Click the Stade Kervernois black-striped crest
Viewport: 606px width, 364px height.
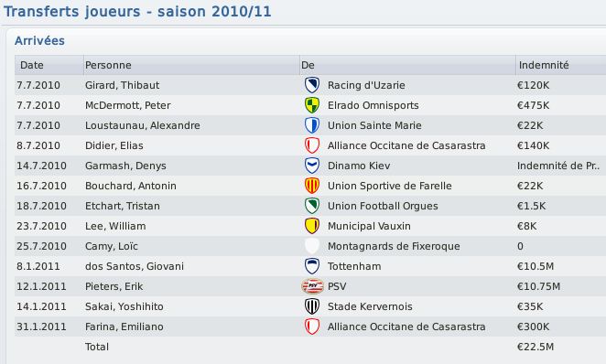click(x=312, y=306)
